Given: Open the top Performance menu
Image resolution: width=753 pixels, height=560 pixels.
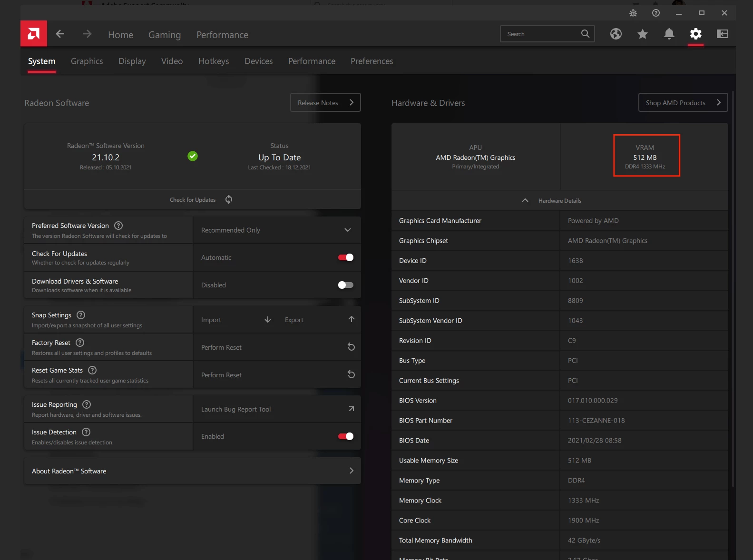Looking at the screenshot, I should pos(223,35).
